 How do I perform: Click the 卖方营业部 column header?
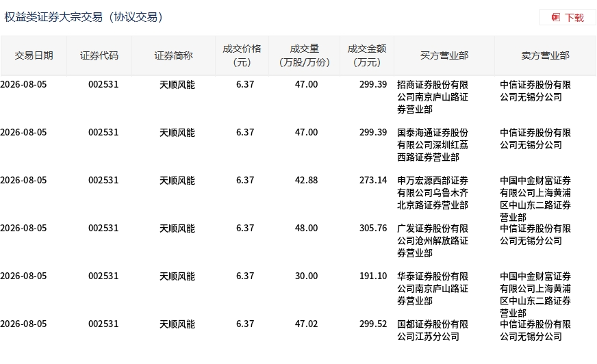(x=545, y=55)
